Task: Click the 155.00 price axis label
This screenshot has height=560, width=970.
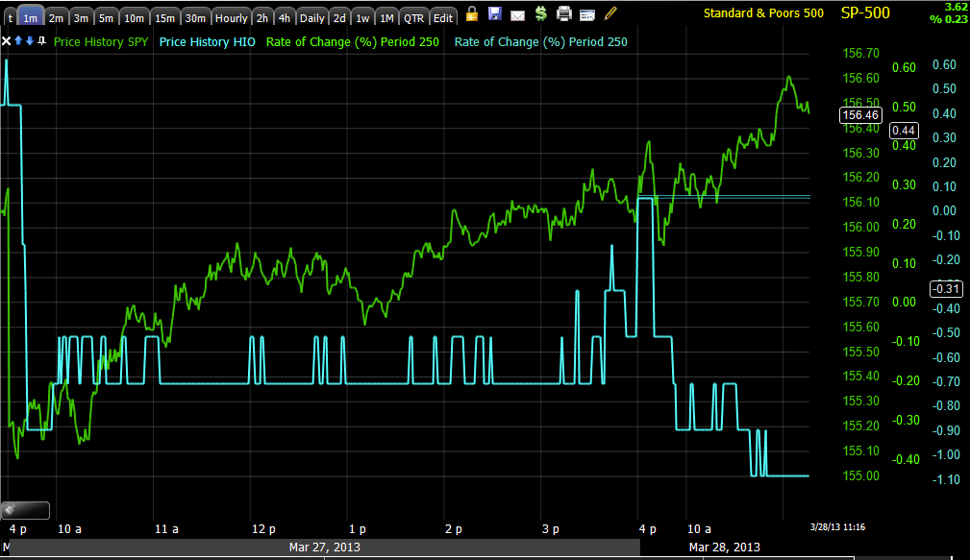Action: point(860,475)
